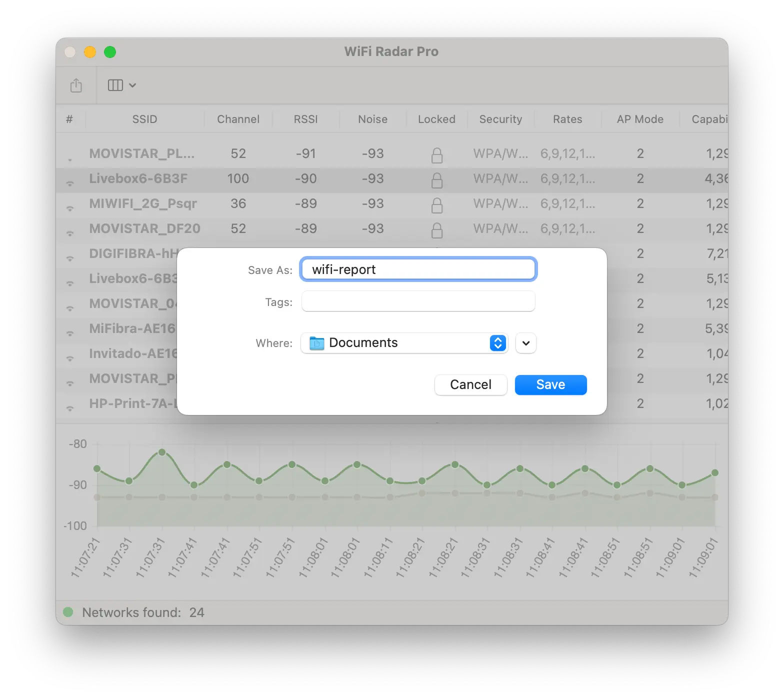
Task: Click the Save As filename field
Action: 418,269
